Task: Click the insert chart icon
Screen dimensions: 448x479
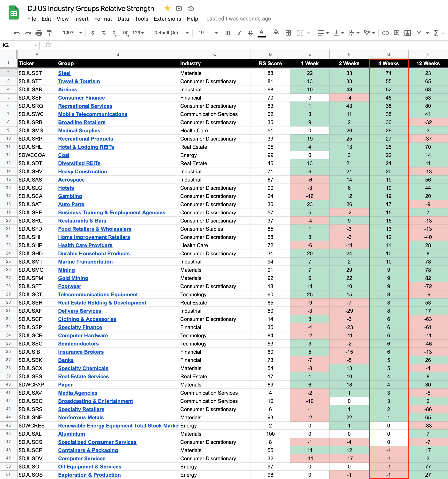Action: point(408,33)
